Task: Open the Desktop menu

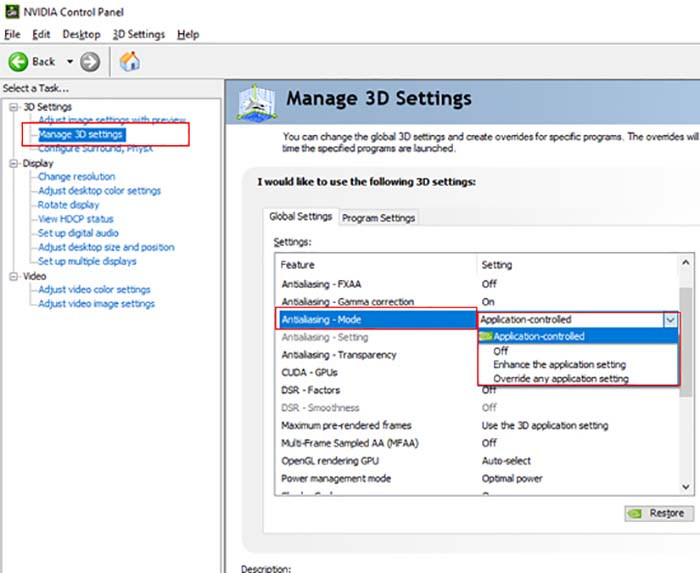Action: [x=81, y=34]
